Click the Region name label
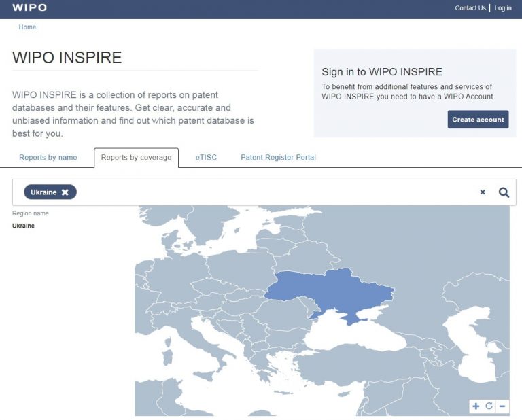The image size is (522, 420). point(31,213)
